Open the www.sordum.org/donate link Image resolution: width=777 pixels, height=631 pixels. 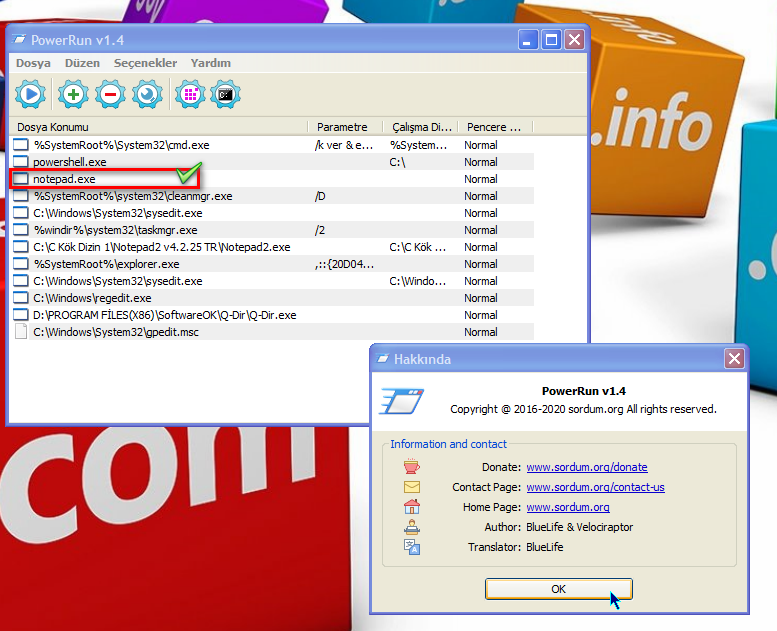pos(587,467)
